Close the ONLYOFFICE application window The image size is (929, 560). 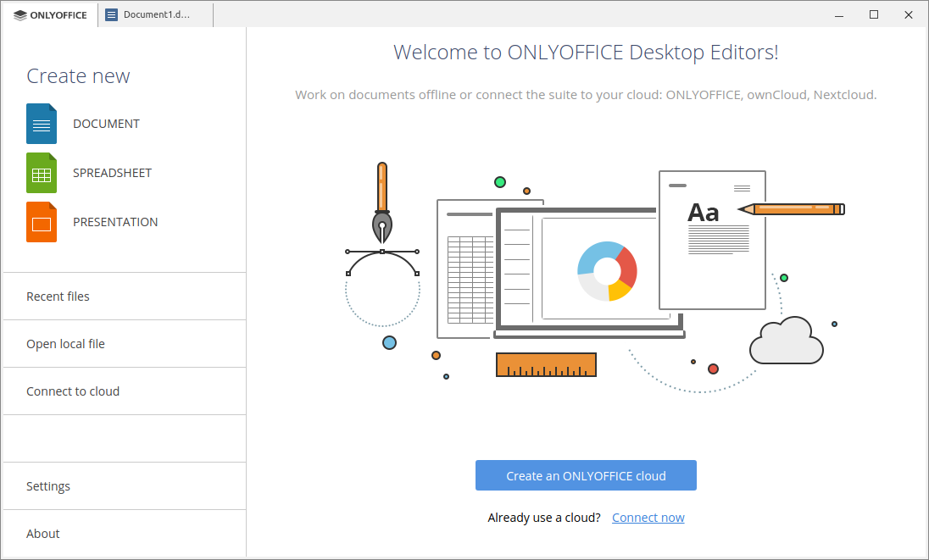(909, 14)
